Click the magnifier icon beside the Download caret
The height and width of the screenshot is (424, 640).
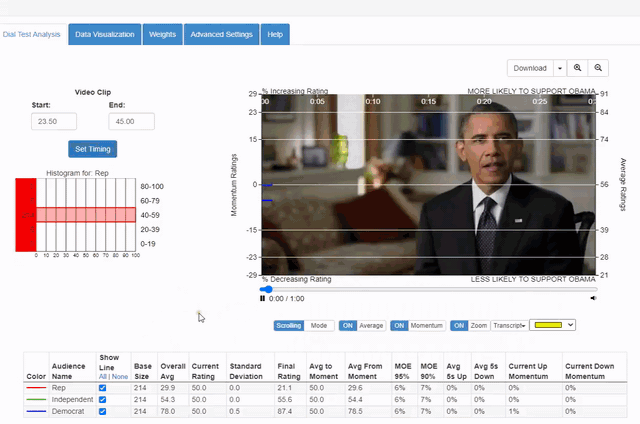(x=577, y=68)
